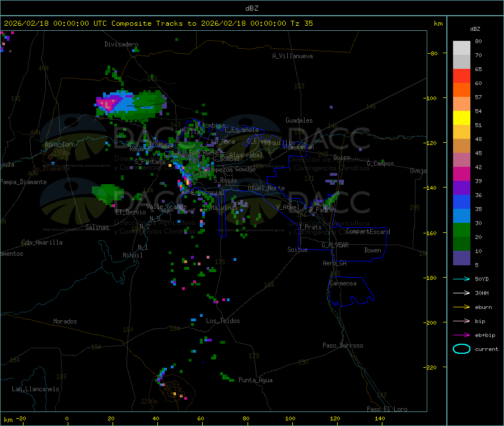Viewport: 504px width, 426px height.
Task: Click the 'V_Atuel' map label
Action: [288, 207]
